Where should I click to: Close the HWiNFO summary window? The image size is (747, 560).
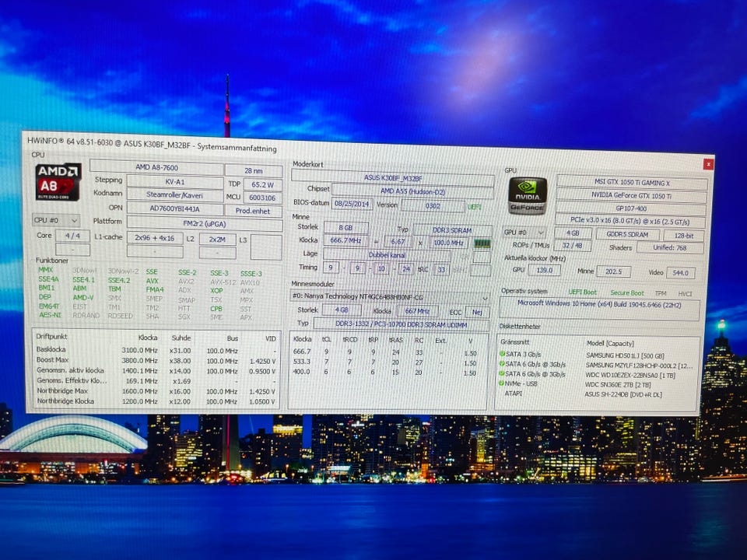coord(708,164)
